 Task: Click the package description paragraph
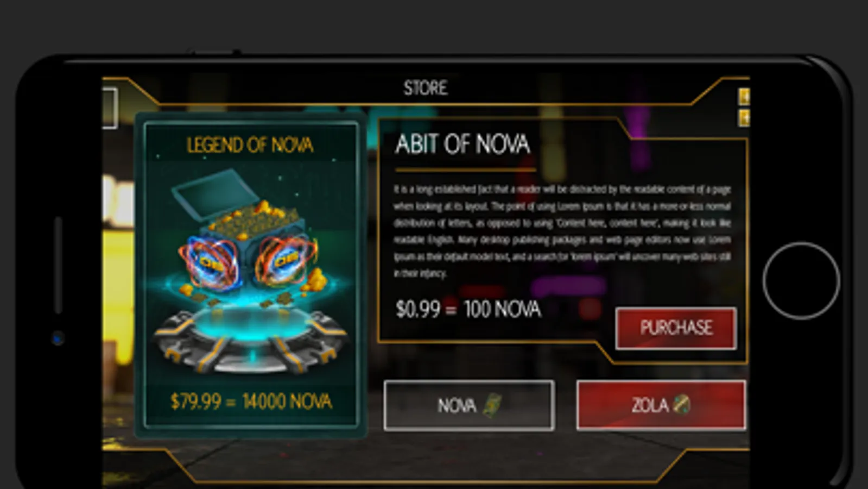(562, 231)
